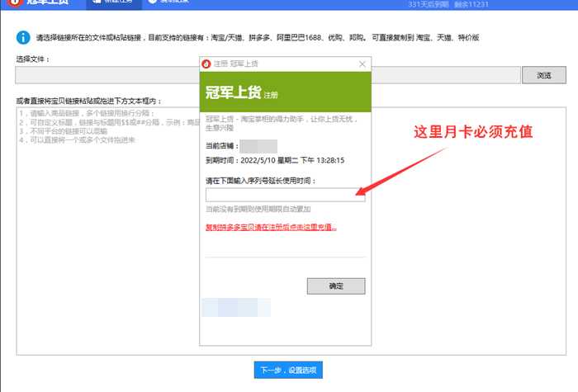Click the 浏览 browse button
Image resolution: width=578 pixels, height=392 pixels.
543,75
